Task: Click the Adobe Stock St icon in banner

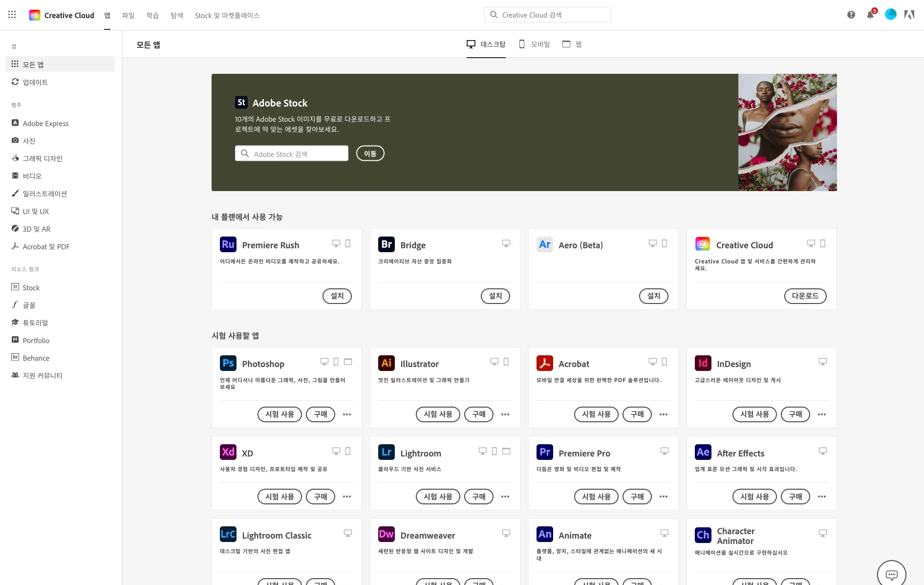Action: point(241,102)
